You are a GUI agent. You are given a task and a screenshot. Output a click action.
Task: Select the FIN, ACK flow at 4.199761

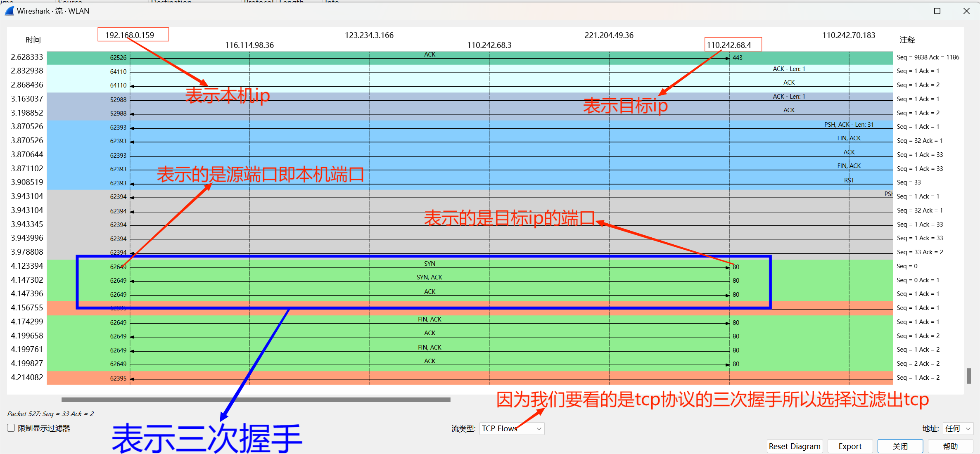pyautogui.click(x=470, y=350)
